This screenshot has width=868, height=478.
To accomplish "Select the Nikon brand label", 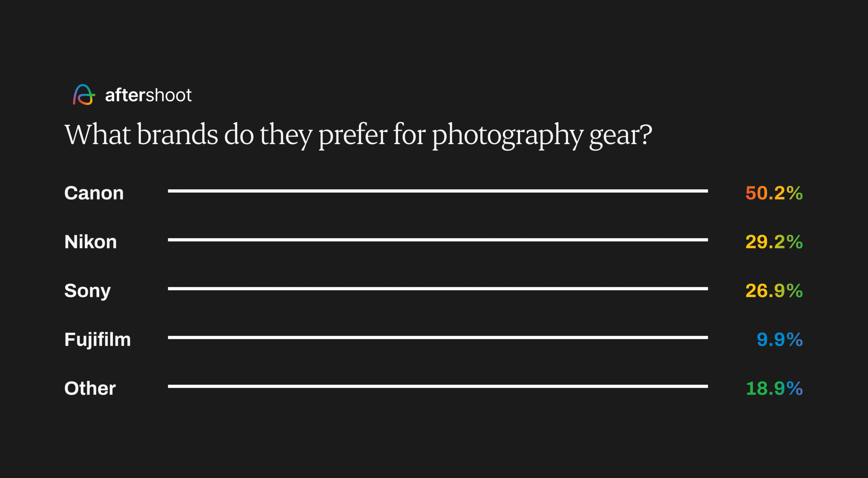I will point(91,242).
